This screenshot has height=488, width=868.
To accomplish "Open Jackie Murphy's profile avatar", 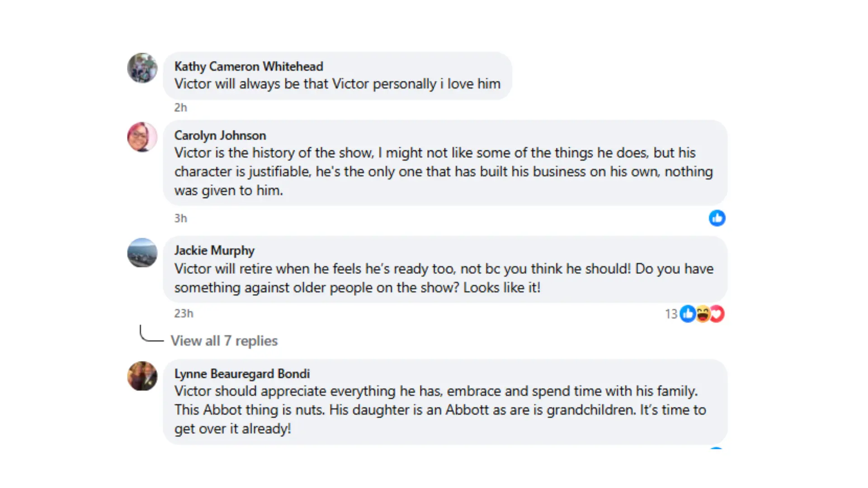I will coord(142,253).
